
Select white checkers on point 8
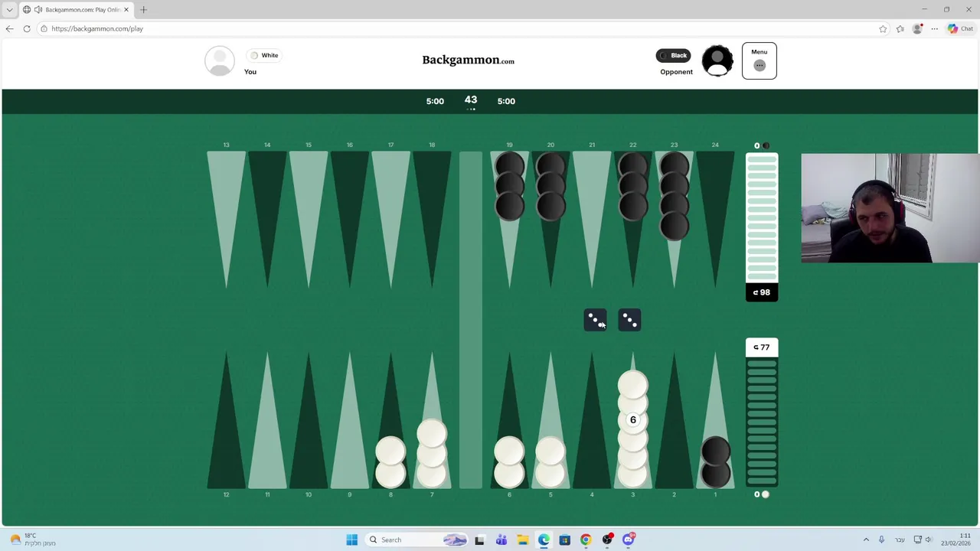pyautogui.click(x=390, y=462)
